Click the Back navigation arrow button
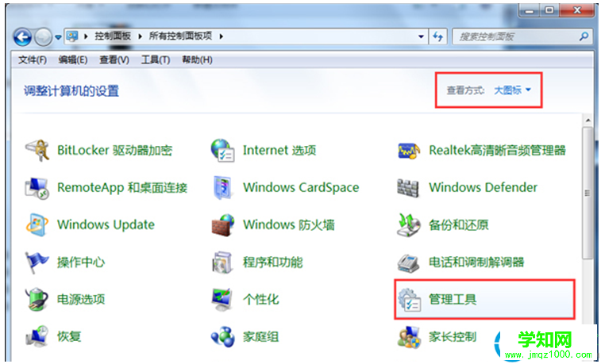 pyautogui.click(x=22, y=37)
